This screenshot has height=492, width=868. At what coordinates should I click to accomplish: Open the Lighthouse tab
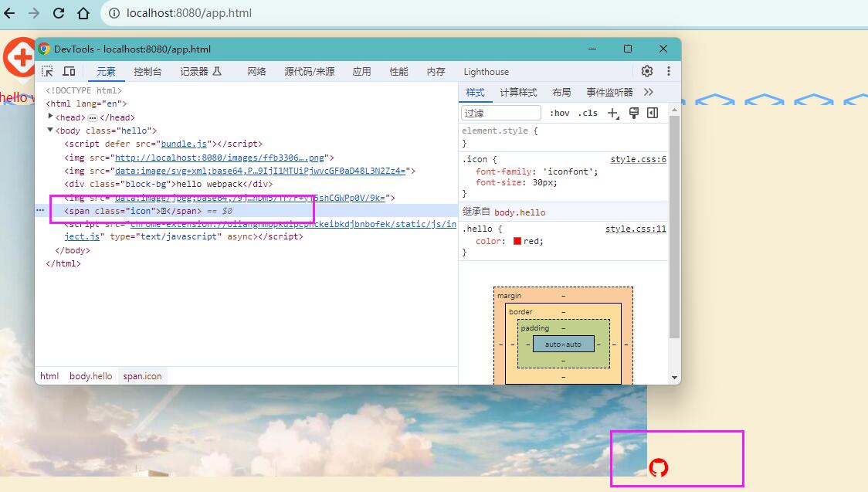[x=486, y=71]
